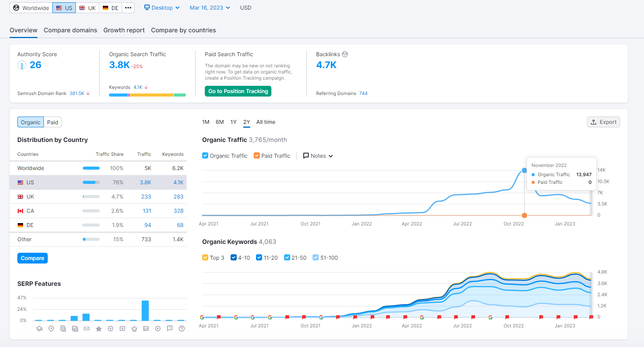Expand the Notes dropdown

[318, 156]
